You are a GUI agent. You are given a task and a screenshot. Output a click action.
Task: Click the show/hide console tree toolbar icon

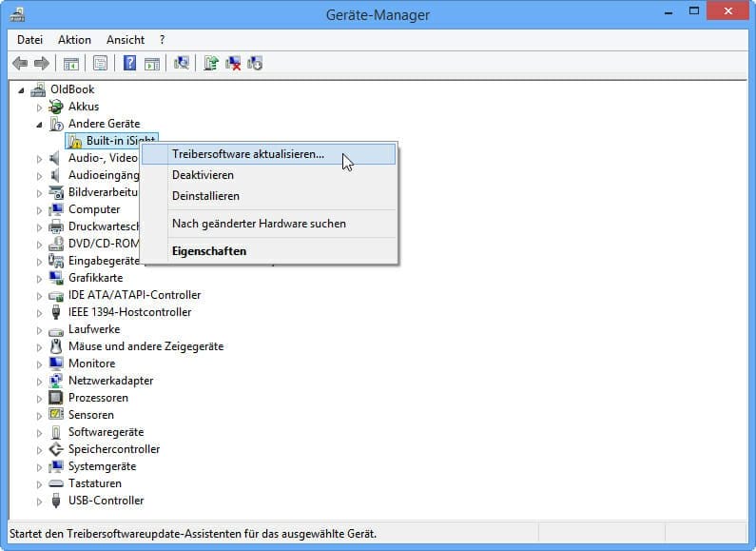point(71,64)
